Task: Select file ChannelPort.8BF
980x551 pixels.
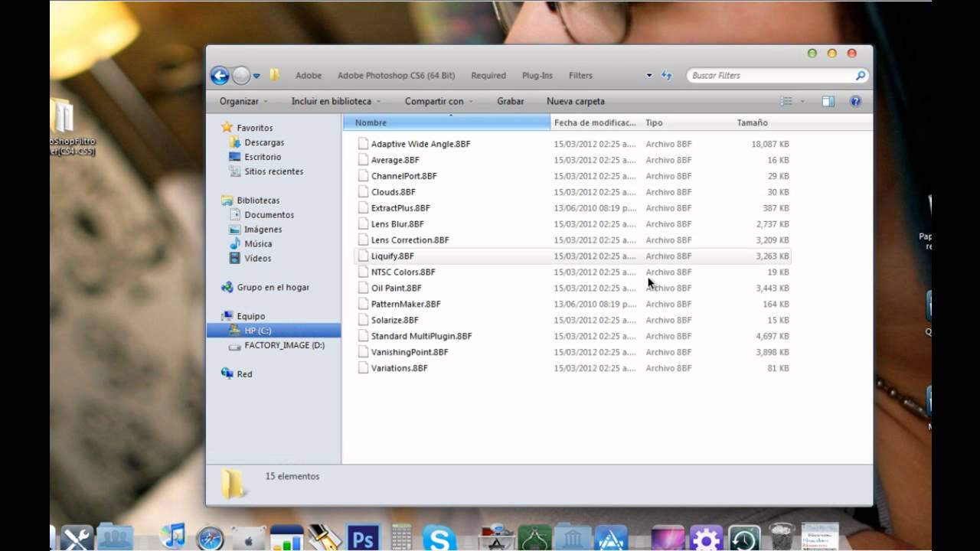Action: [403, 176]
